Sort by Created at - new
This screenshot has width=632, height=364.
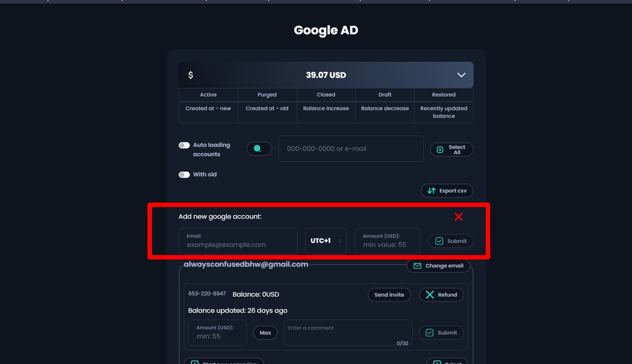tap(208, 112)
